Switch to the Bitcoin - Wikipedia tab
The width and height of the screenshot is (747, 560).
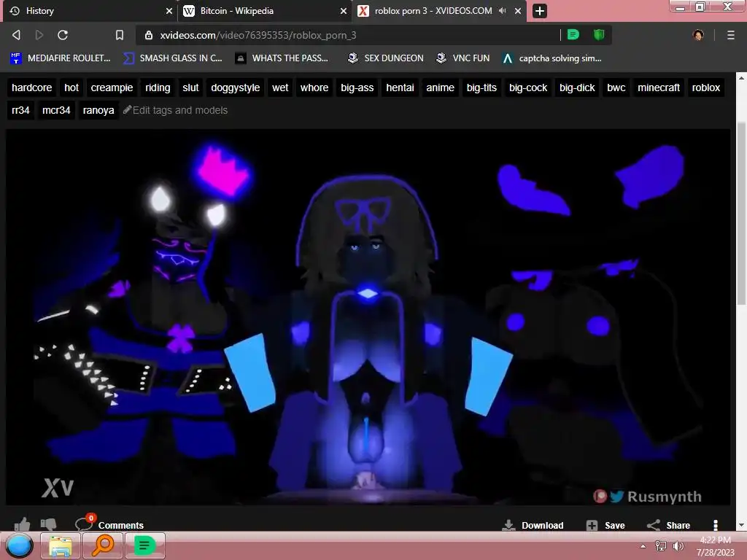264,11
